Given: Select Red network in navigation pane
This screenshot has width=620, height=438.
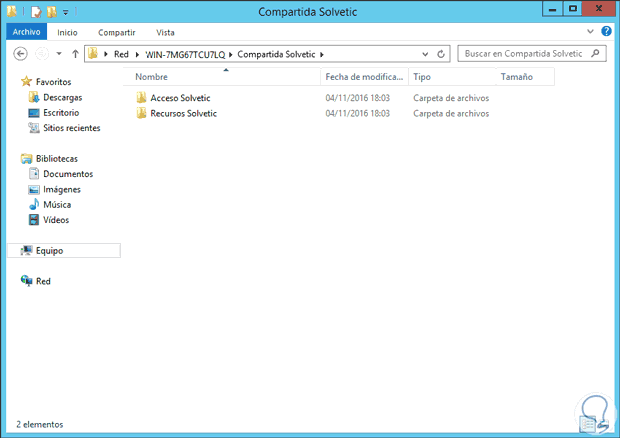Looking at the screenshot, I should pyautogui.click(x=43, y=281).
